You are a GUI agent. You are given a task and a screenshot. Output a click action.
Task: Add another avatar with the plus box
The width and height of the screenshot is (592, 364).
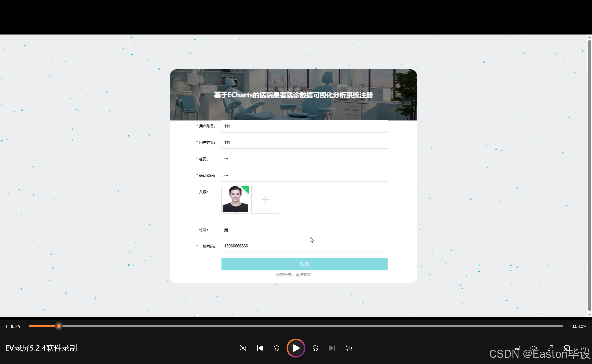tap(265, 200)
